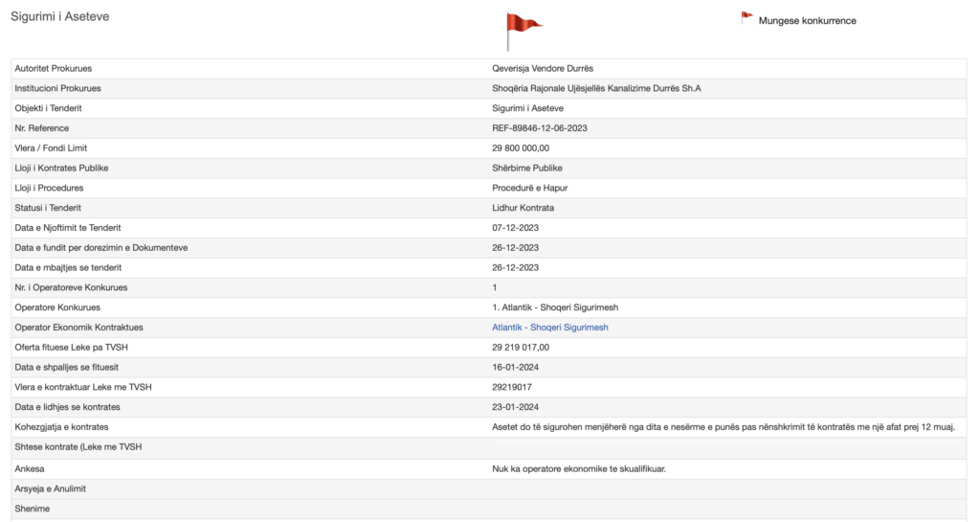Click the Ankesa row value text
980x522 pixels.
579,469
